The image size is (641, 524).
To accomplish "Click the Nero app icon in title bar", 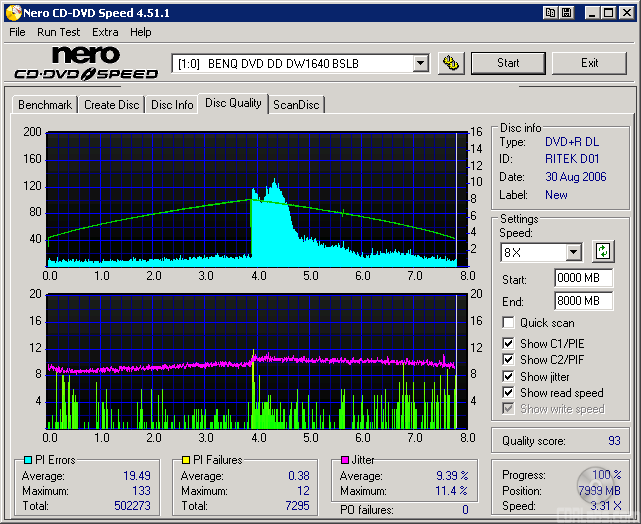I will pyautogui.click(x=12, y=12).
